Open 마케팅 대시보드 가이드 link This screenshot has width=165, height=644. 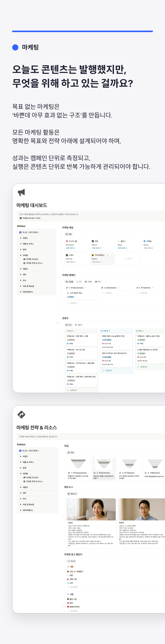click(x=31, y=218)
